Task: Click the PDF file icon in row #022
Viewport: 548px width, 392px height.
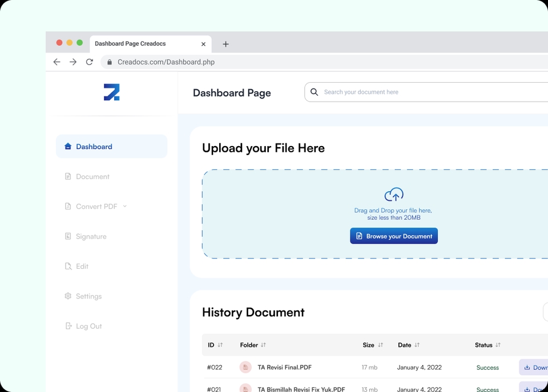Action: [245, 367]
